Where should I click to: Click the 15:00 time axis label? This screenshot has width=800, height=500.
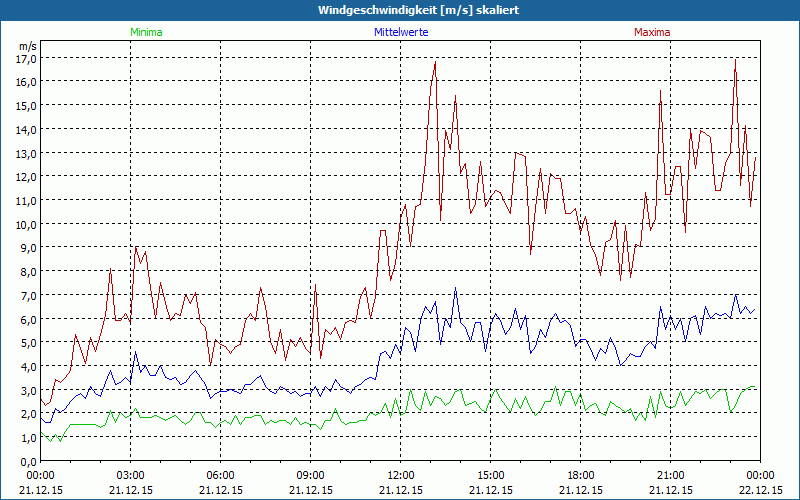[x=490, y=475]
